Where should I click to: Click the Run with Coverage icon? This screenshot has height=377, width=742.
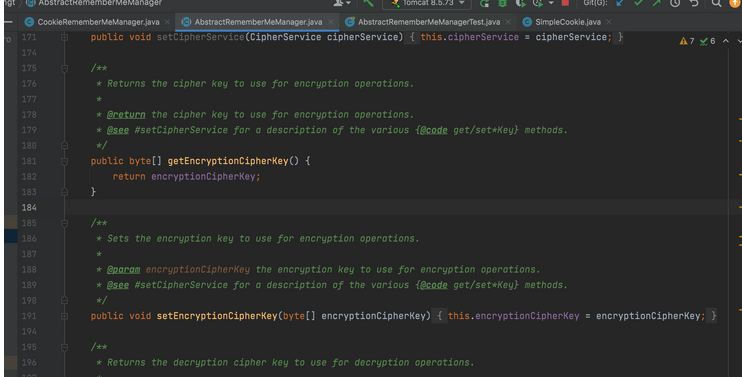520,3
